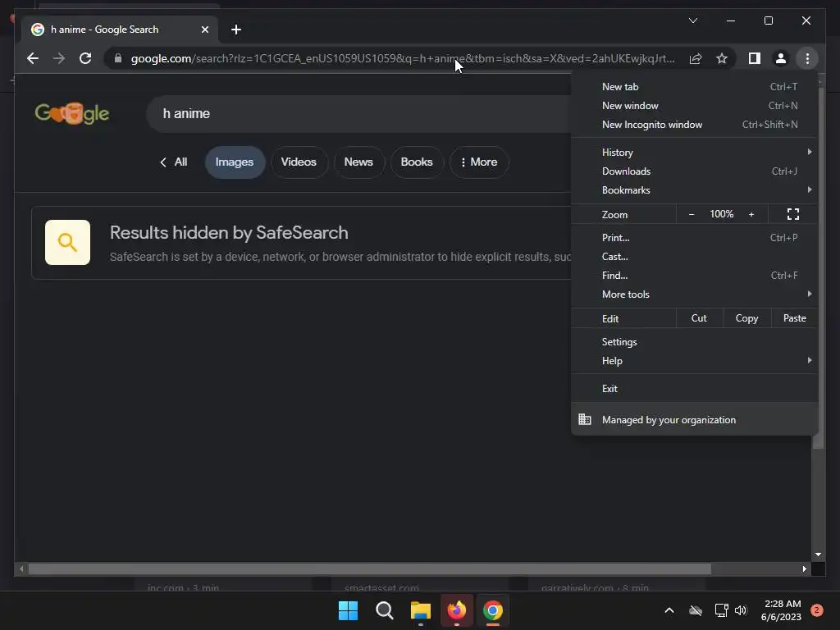This screenshot has height=630, width=840.
Task: Click the OneDrive cloud tray icon
Action: [696, 610]
